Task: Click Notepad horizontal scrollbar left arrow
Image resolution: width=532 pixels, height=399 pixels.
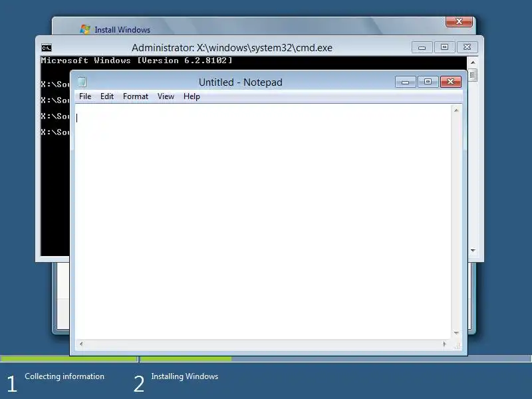Action: click(81, 344)
